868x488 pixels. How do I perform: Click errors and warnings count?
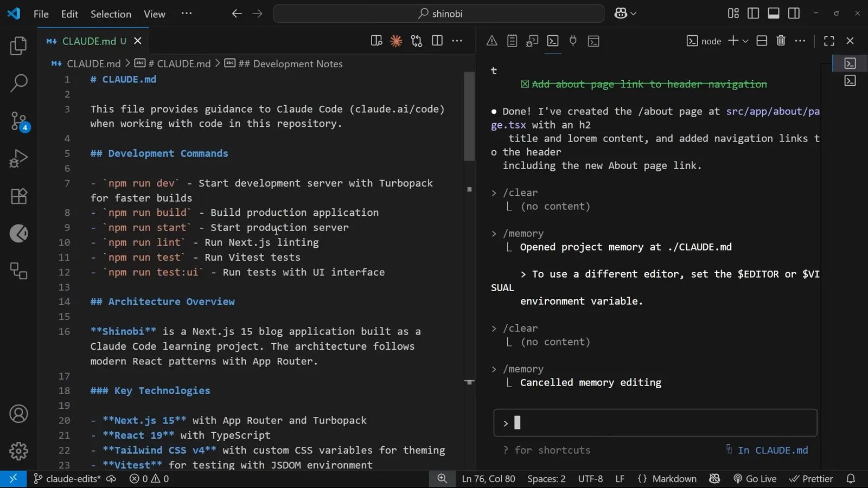tap(149, 479)
